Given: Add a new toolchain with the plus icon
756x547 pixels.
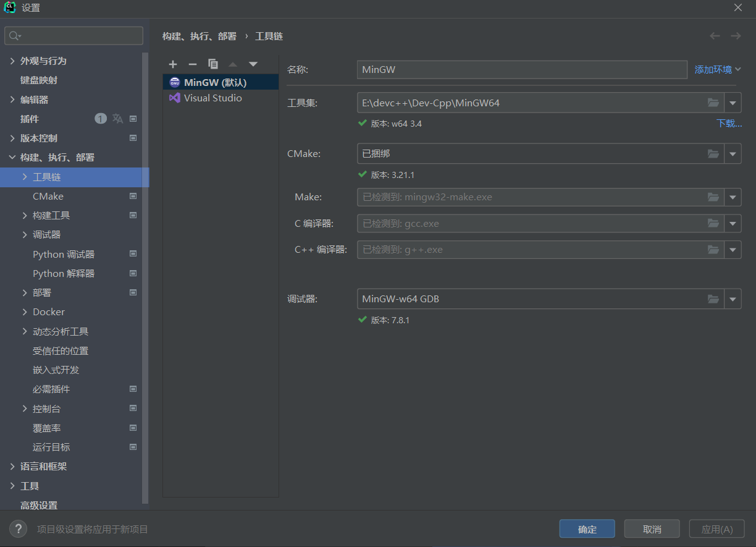Looking at the screenshot, I should [x=173, y=64].
